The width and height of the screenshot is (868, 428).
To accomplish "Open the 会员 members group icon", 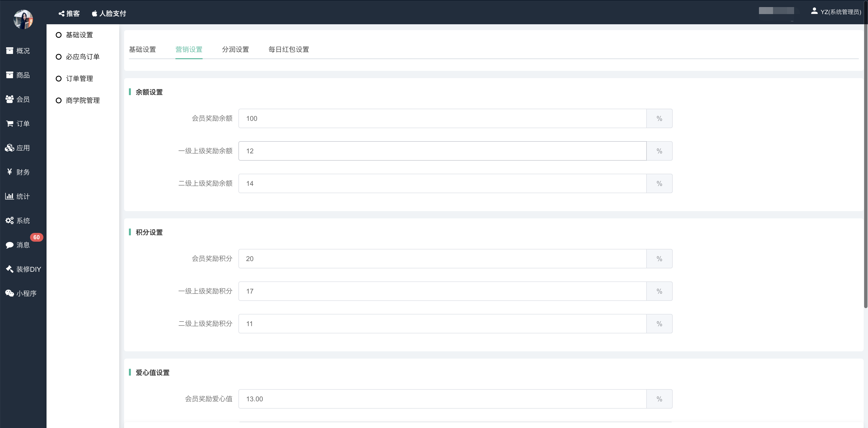I will tap(10, 99).
